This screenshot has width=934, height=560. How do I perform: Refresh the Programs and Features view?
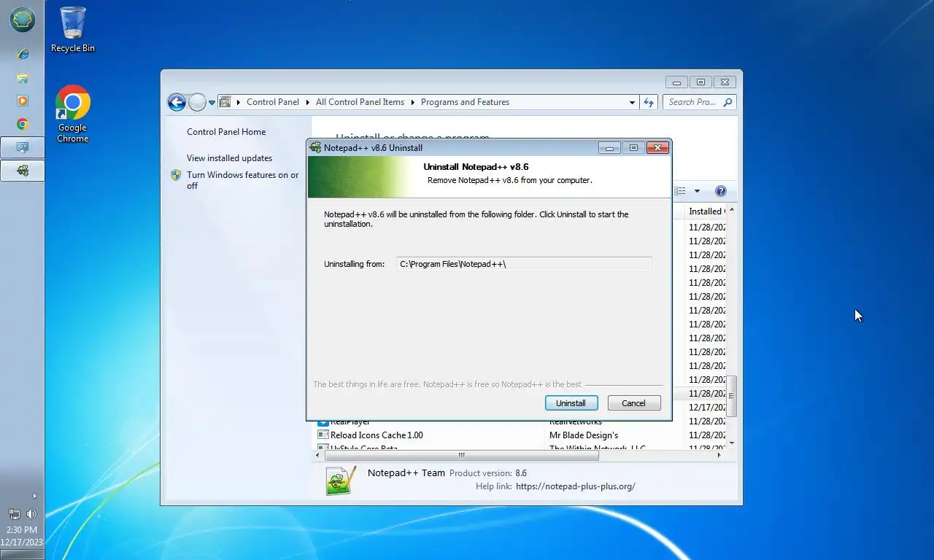649,103
